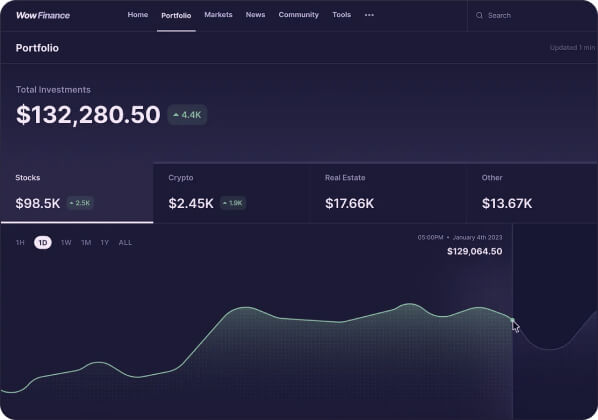
Task: Click the Crypto 1.9K change badge
Action: (233, 203)
